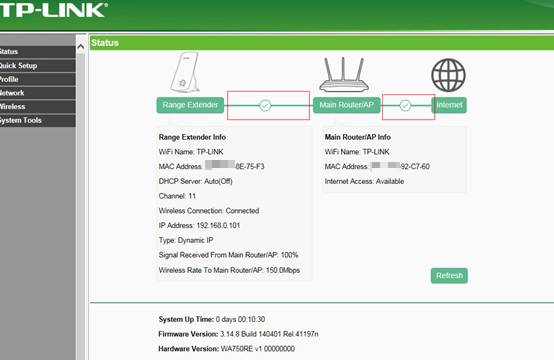The image size is (554, 364).
Task: Click DHCP Server: Auto(Off) text
Action: (x=195, y=181)
